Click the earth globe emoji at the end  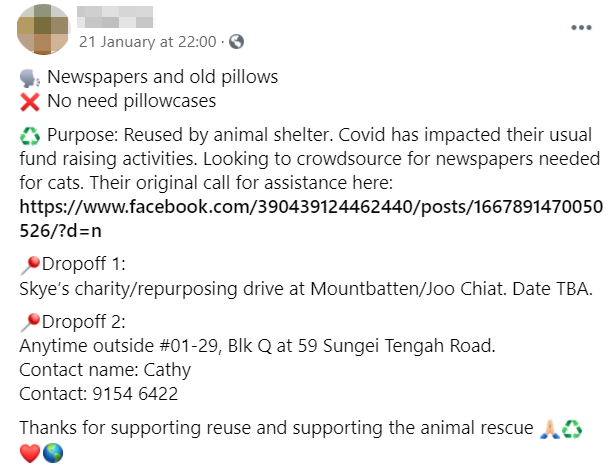tap(53, 453)
